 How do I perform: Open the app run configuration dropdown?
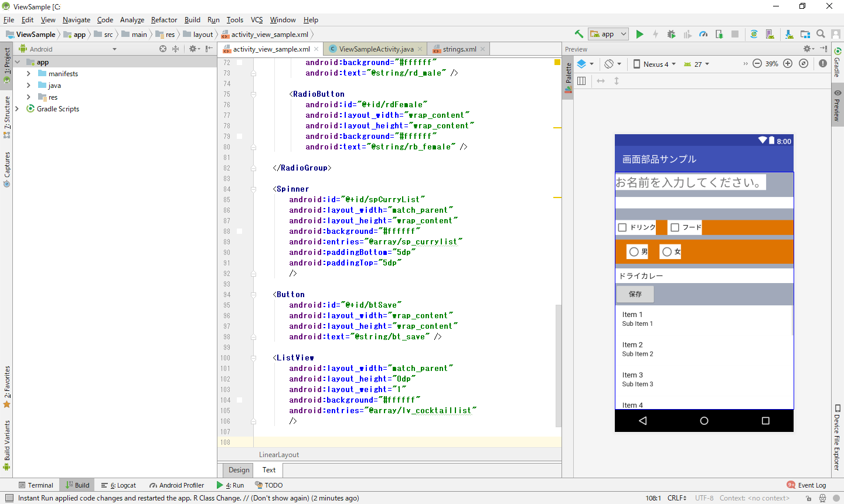point(609,35)
